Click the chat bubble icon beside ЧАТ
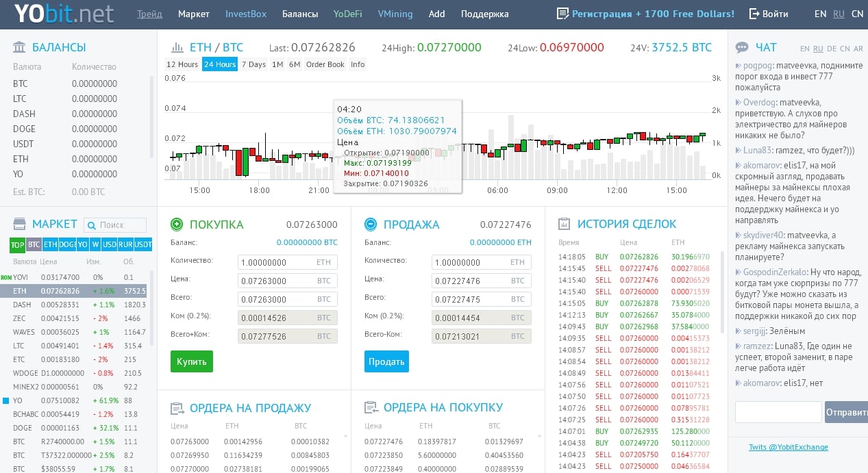 (x=741, y=48)
